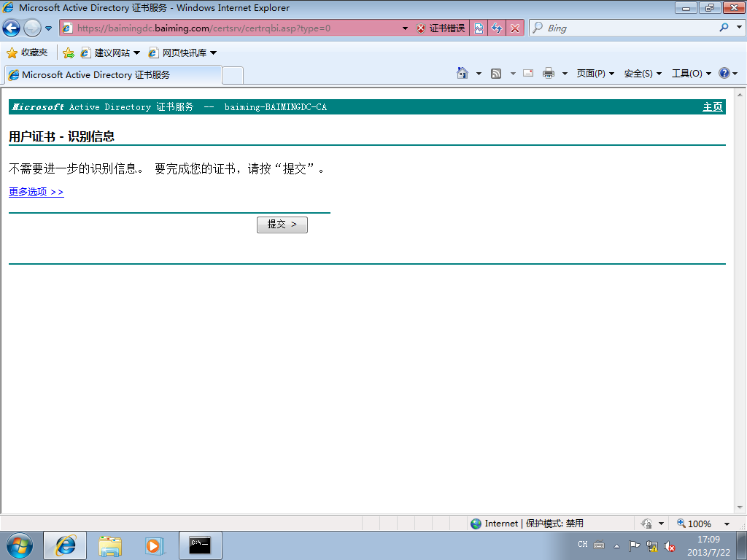Open the 安全(S) menu
Screen dimensions: 747x560
643,74
